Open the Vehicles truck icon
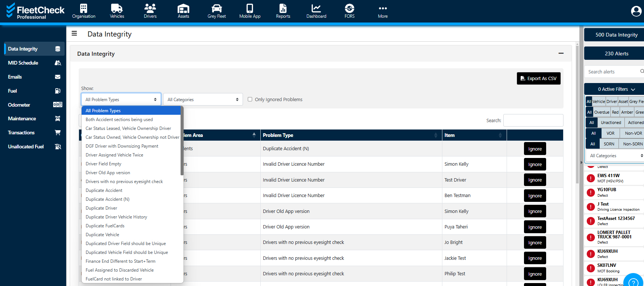Image resolution: width=644 pixels, height=286 pixels. [117, 8]
